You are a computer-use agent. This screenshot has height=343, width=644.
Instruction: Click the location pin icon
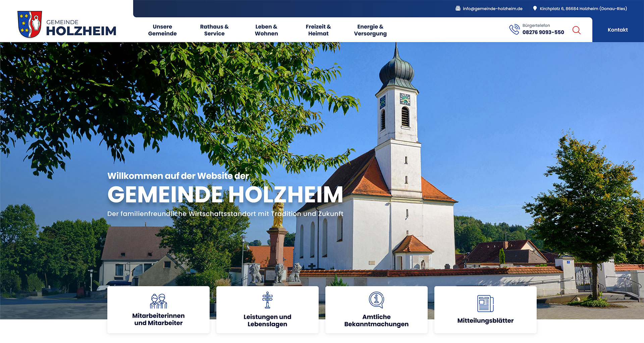(x=535, y=8)
